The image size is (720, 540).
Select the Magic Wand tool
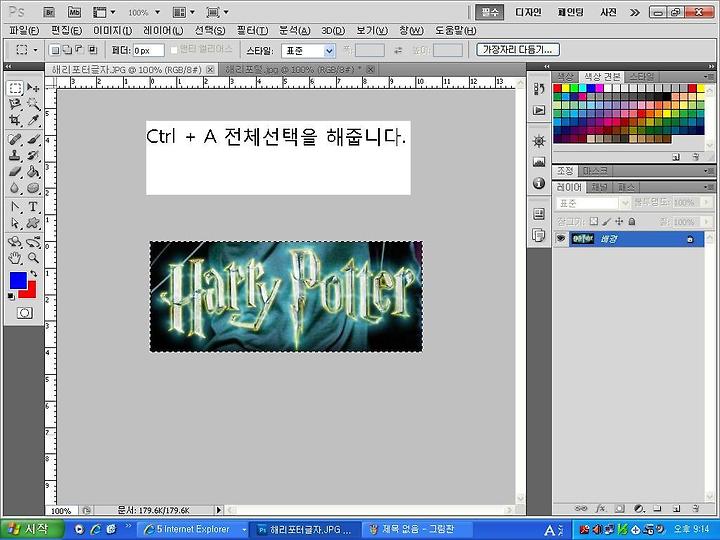click(33, 104)
